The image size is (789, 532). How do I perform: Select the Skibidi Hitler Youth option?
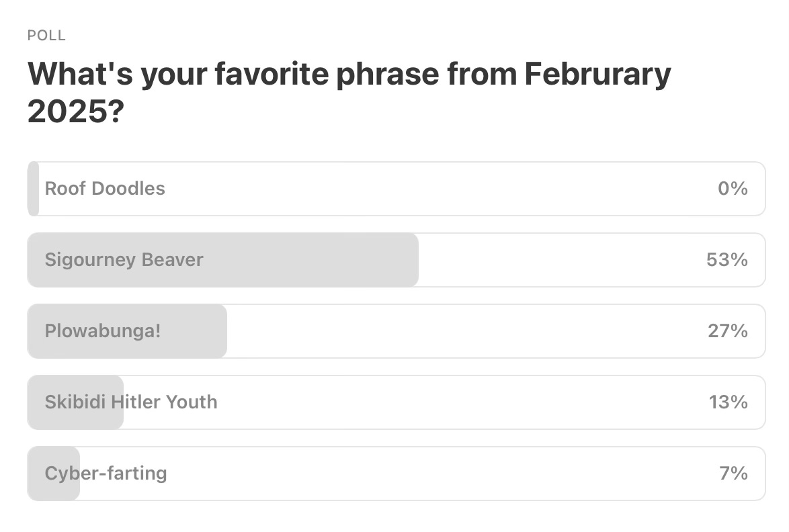click(397, 402)
